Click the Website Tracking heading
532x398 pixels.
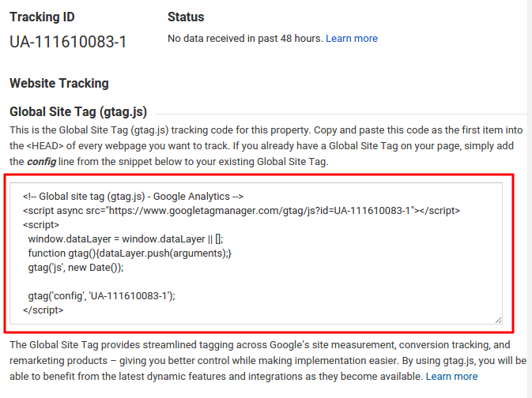click(x=59, y=84)
